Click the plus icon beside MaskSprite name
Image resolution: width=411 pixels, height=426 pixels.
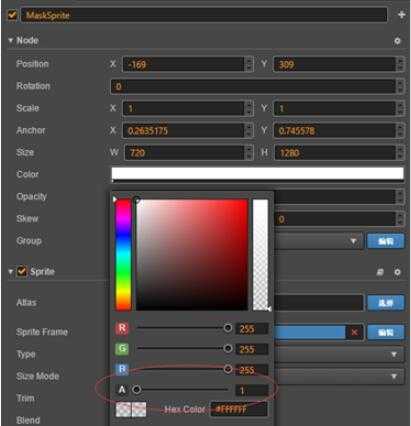coord(402,15)
